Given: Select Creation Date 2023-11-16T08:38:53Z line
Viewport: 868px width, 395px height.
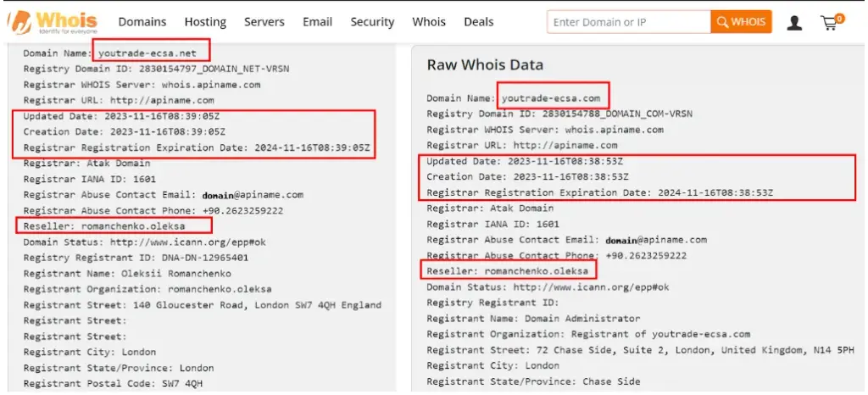Looking at the screenshot, I should (x=527, y=176).
